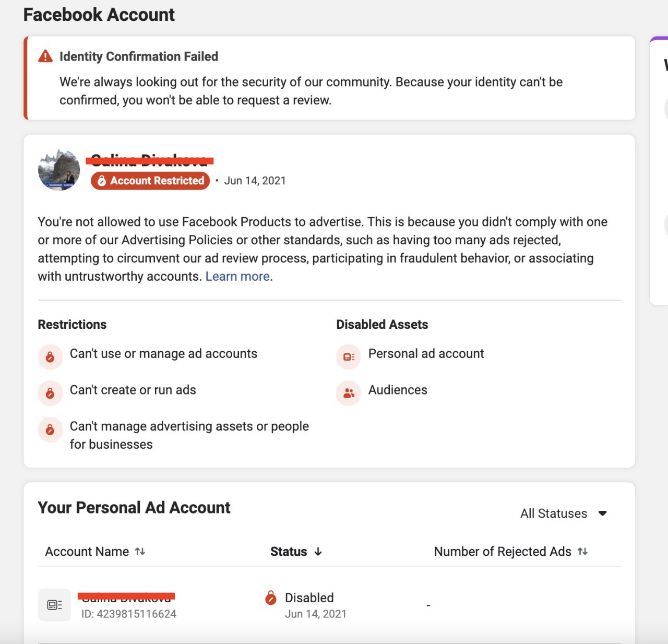Click the Disabled status lock icon

(x=271, y=598)
